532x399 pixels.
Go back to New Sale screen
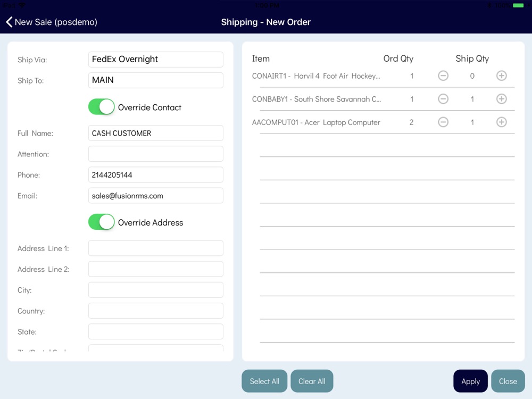52,22
